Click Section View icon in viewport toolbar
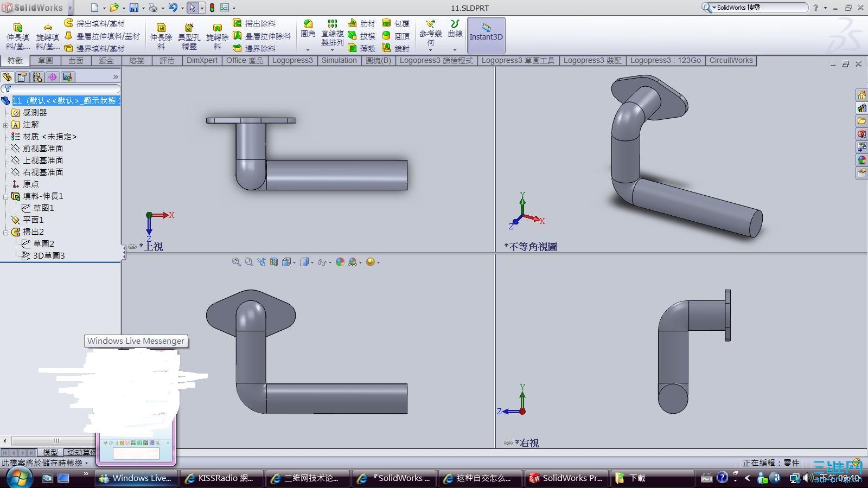Image resolution: width=868 pixels, height=488 pixels. 273,262
